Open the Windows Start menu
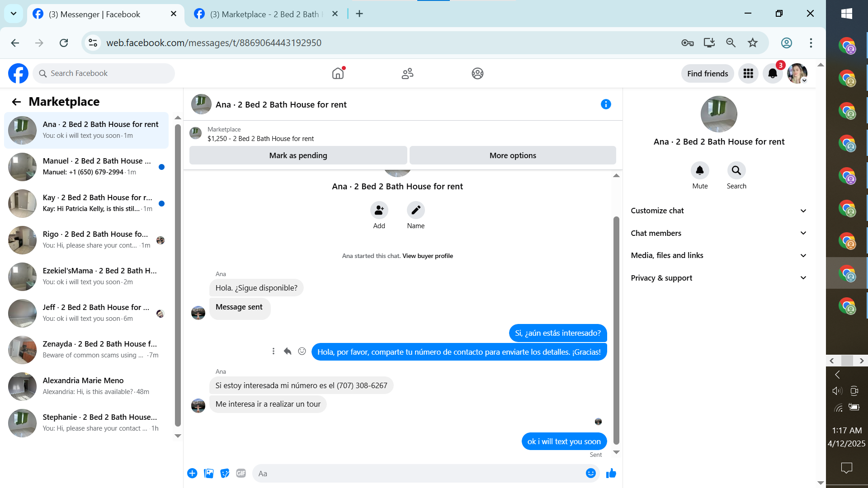868x488 pixels. (x=847, y=14)
